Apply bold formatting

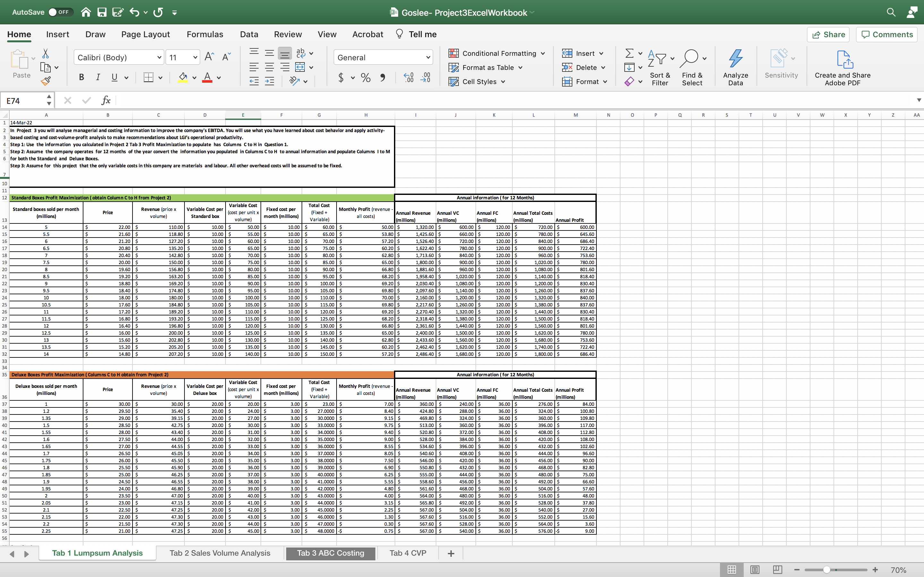[81, 77]
